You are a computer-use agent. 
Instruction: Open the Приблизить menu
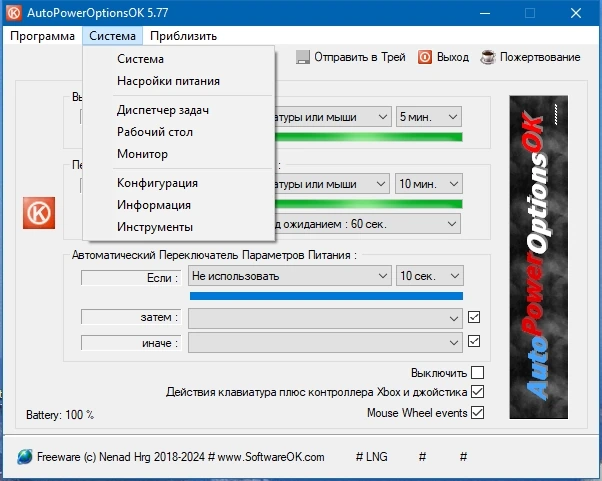[x=184, y=36]
